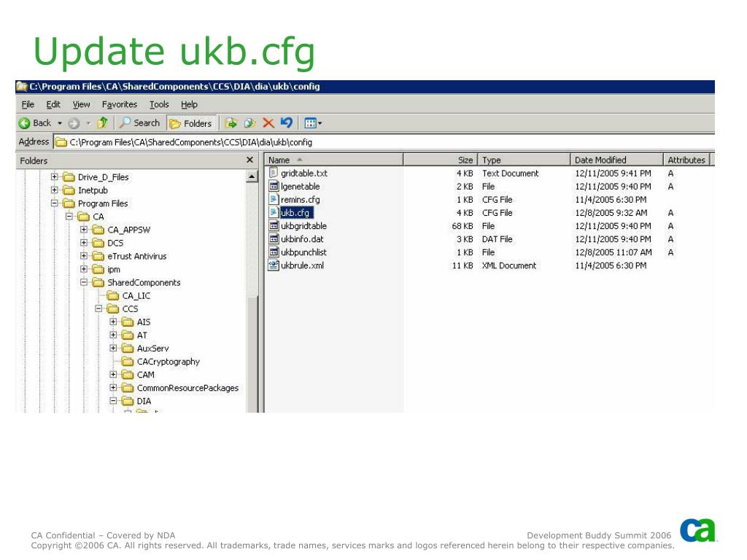Click the red Delete X icon
This screenshot has height=560, width=747.
(268, 123)
